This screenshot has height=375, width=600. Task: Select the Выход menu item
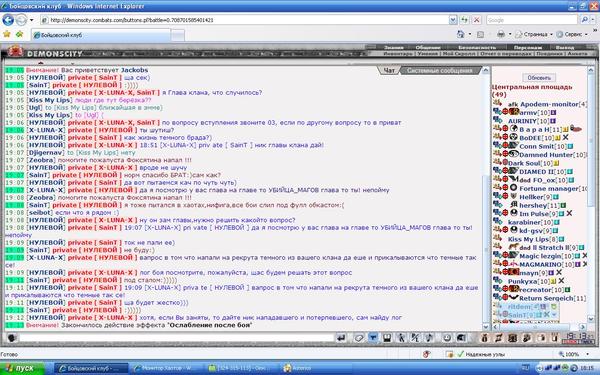(565, 47)
